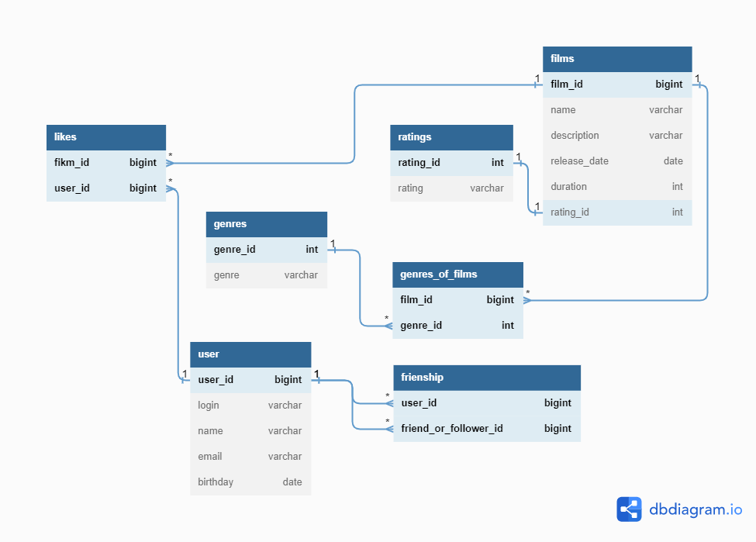The height and width of the screenshot is (542, 756).
Task: Click the friend_or_follower_id field
Action: (x=486, y=428)
